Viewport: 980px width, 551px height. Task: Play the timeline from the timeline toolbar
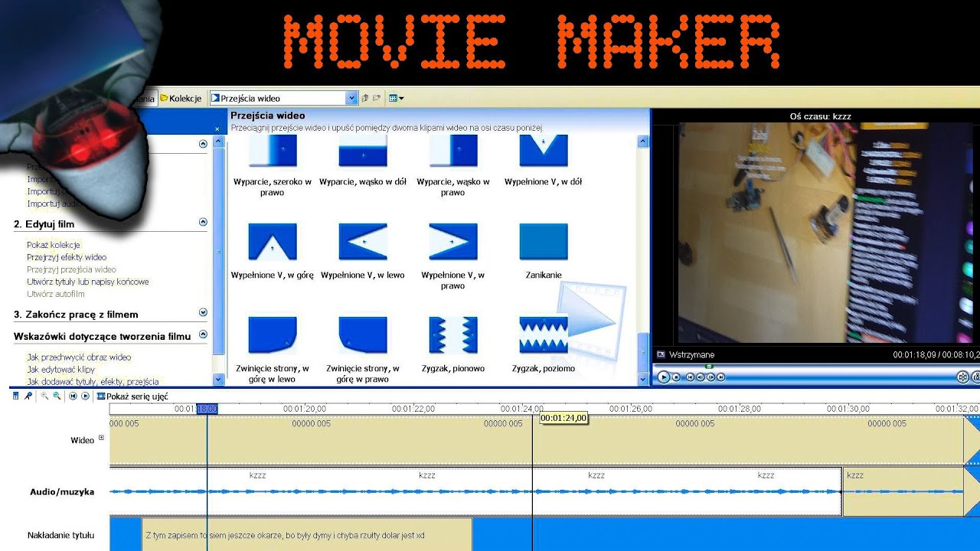tap(86, 396)
